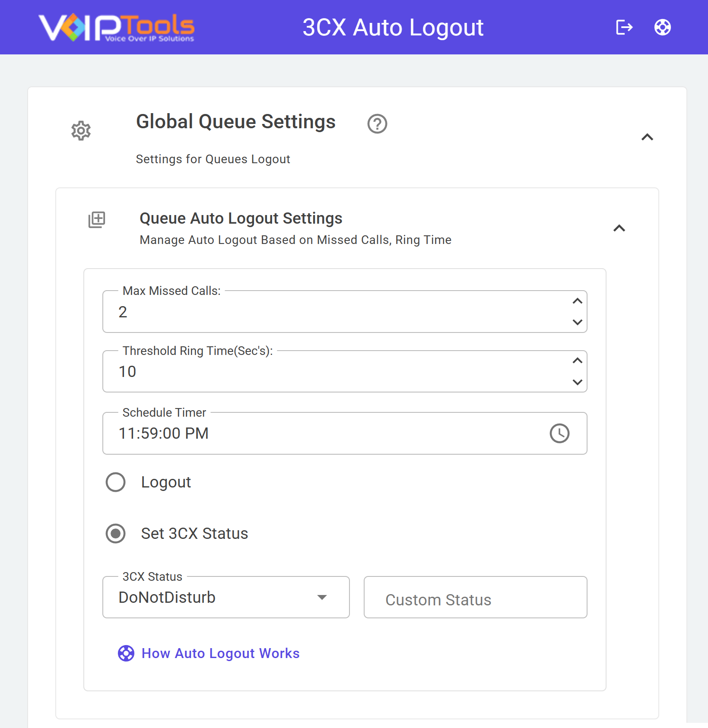This screenshot has height=728, width=708.
Task: Open the Schedule Timer clock picker
Action: [x=559, y=433]
